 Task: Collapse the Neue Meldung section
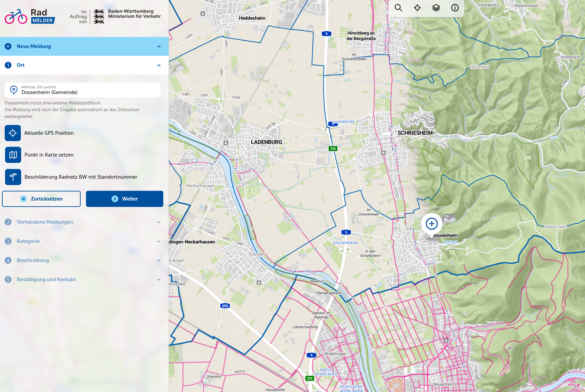point(159,46)
